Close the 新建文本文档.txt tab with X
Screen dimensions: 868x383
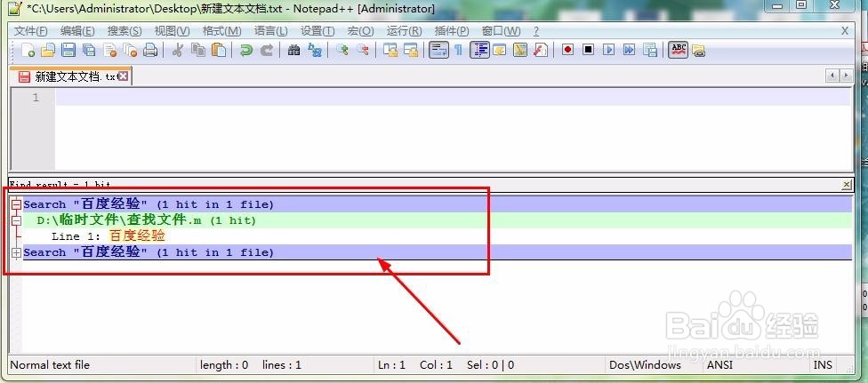pyautogui.click(x=123, y=76)
